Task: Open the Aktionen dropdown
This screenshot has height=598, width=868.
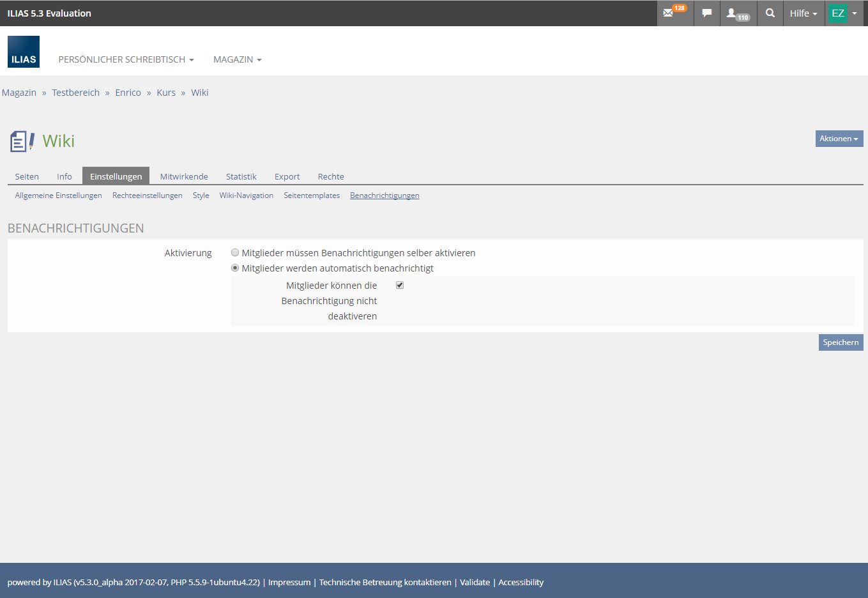Action: coord(839,139)
